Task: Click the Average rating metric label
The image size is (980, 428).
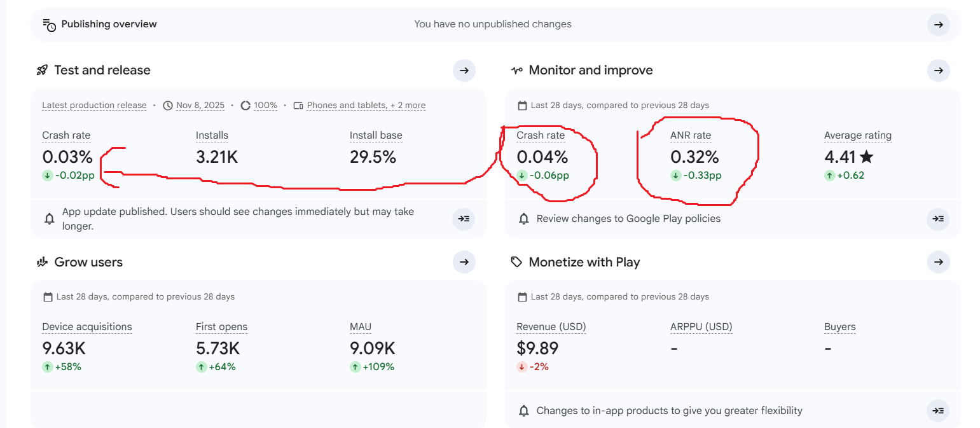Action: coord(857,135)
